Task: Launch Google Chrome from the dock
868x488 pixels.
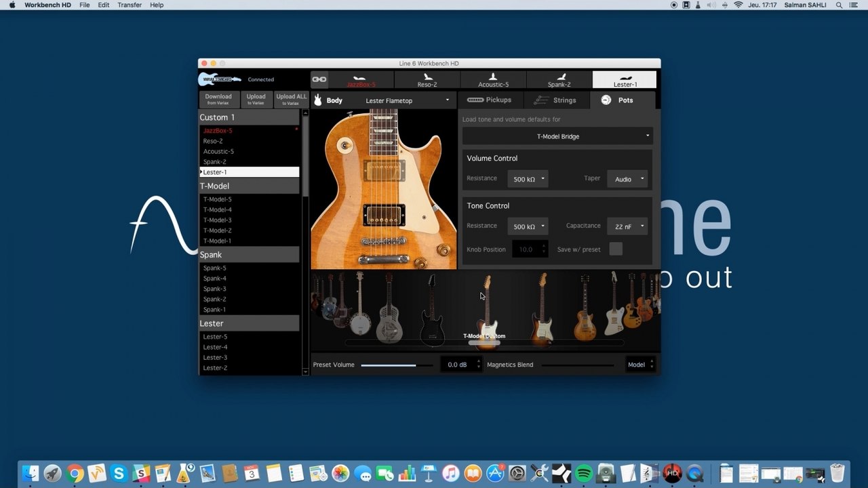Action: pos(75,473)
